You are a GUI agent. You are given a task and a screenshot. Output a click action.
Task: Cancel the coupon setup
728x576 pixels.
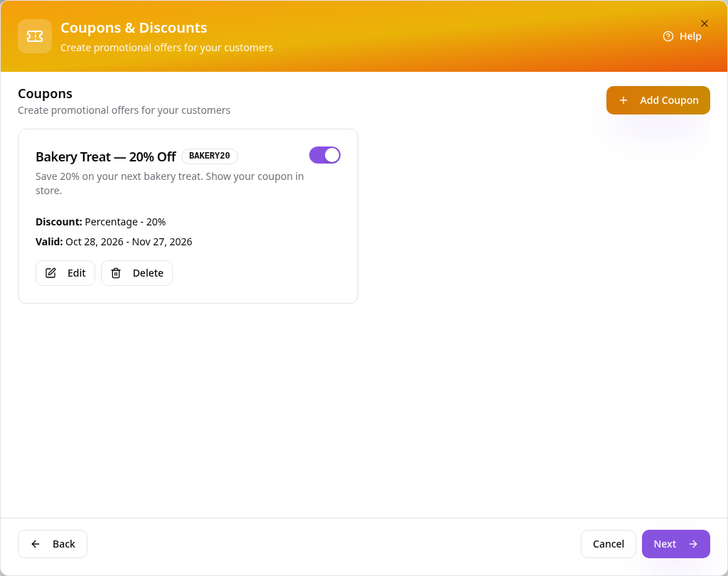609,544
